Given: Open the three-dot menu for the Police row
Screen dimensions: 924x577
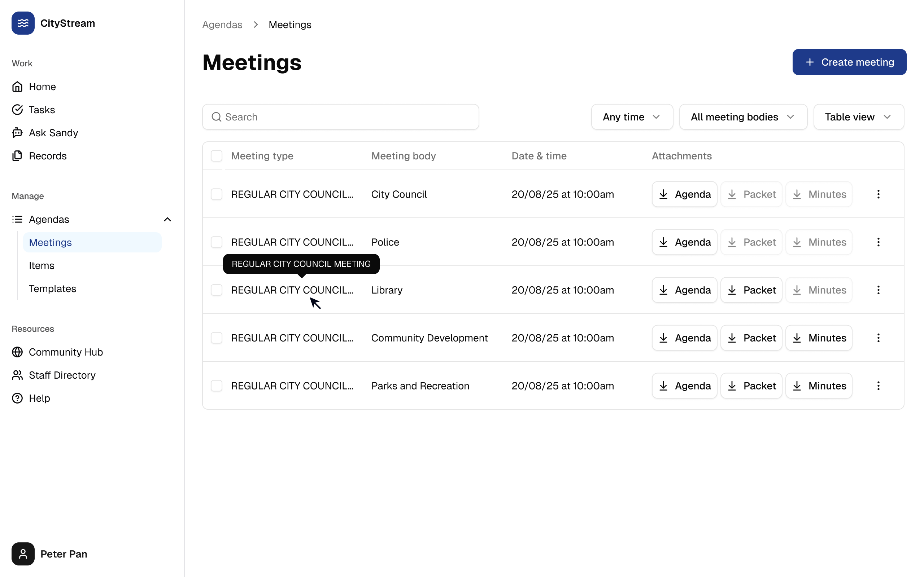Looking at the screenshot, I should [x=878, y=242].
